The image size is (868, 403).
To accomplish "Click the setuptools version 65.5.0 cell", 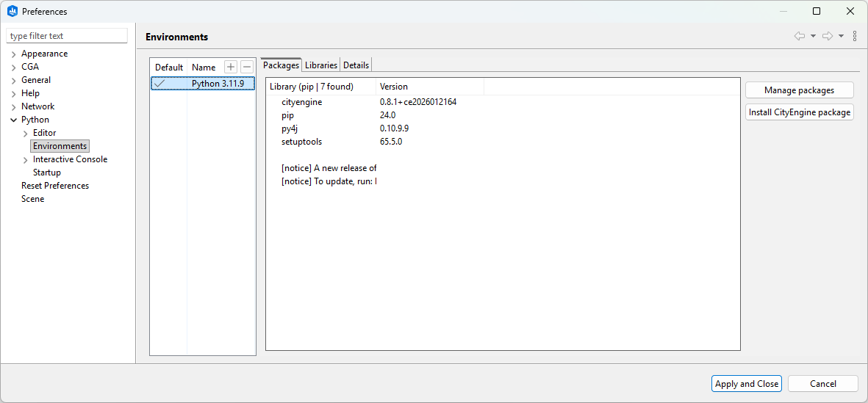I will point(391,142).
